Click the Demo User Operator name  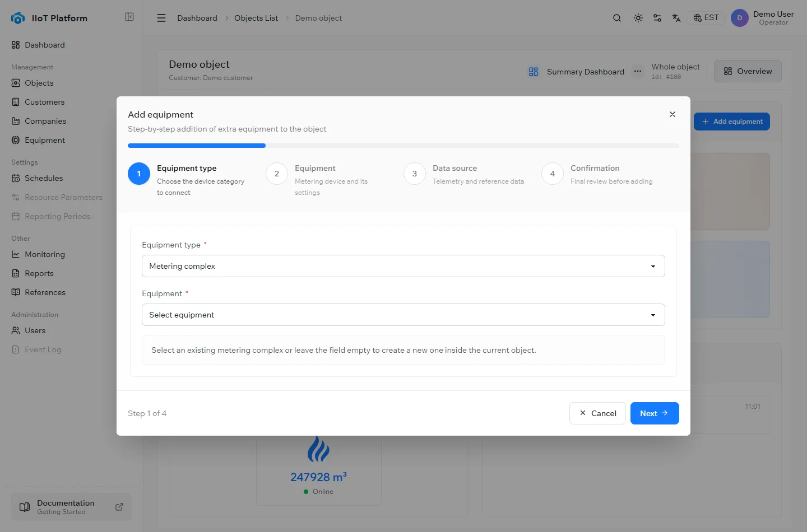pyautogui.click(x=773, y=18)
